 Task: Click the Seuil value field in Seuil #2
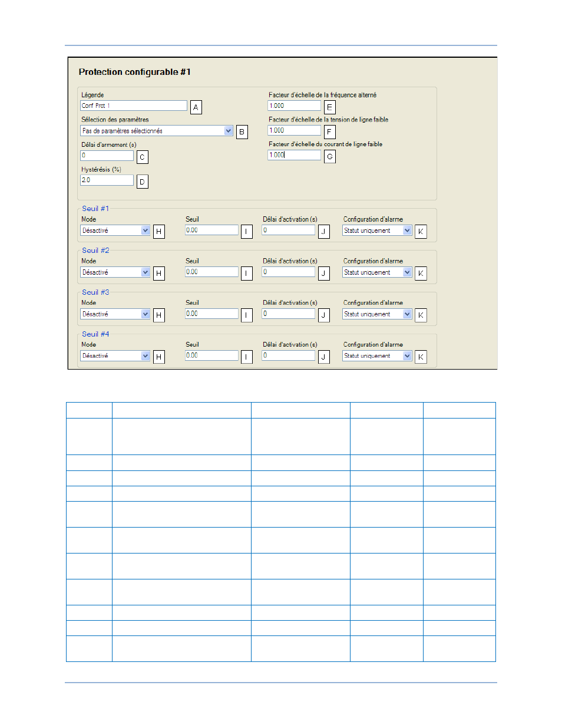[x=211, y=272]
